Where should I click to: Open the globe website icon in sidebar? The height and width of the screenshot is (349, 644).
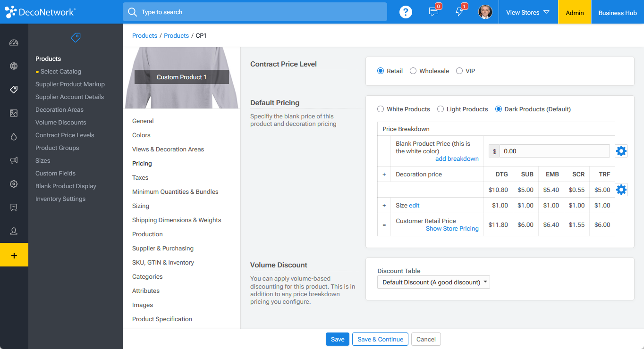click(x=14, y=66)
